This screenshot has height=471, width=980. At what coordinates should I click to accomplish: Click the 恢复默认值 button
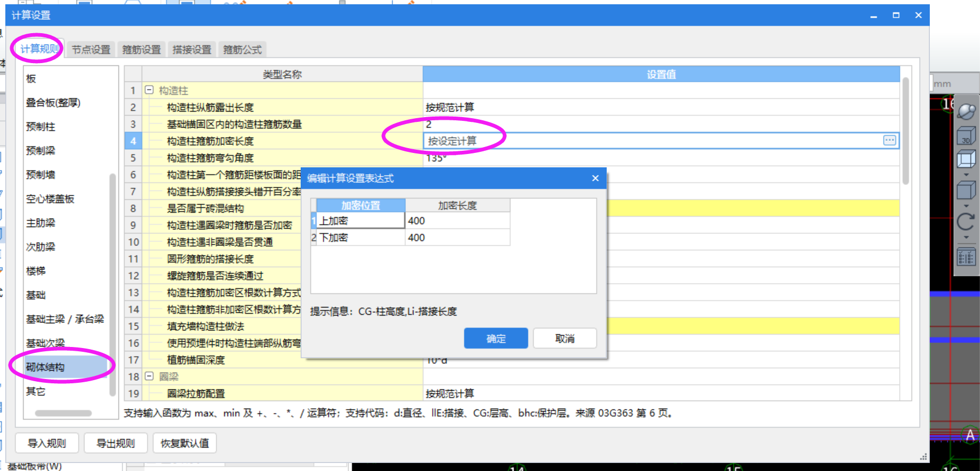(x=185, y=443)
